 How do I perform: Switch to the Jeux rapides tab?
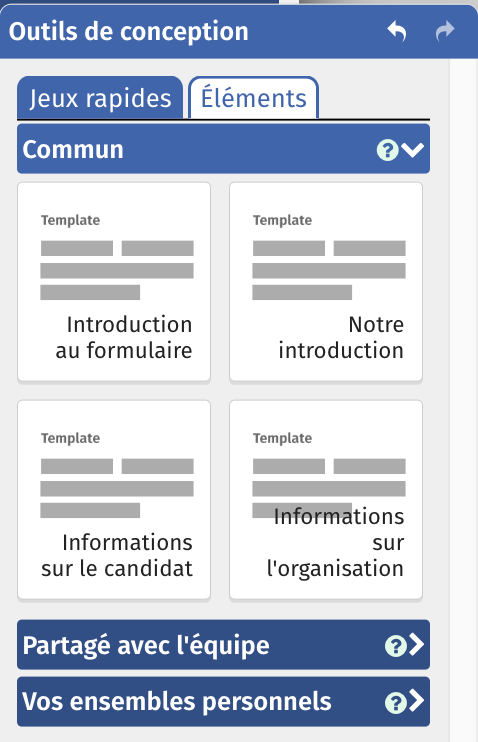pyautogui.click(x=100, y=98)
